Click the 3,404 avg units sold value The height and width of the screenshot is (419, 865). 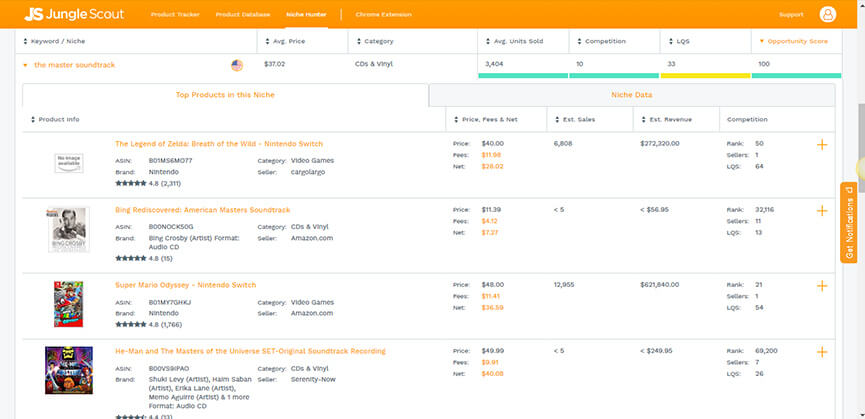[494, 65]
